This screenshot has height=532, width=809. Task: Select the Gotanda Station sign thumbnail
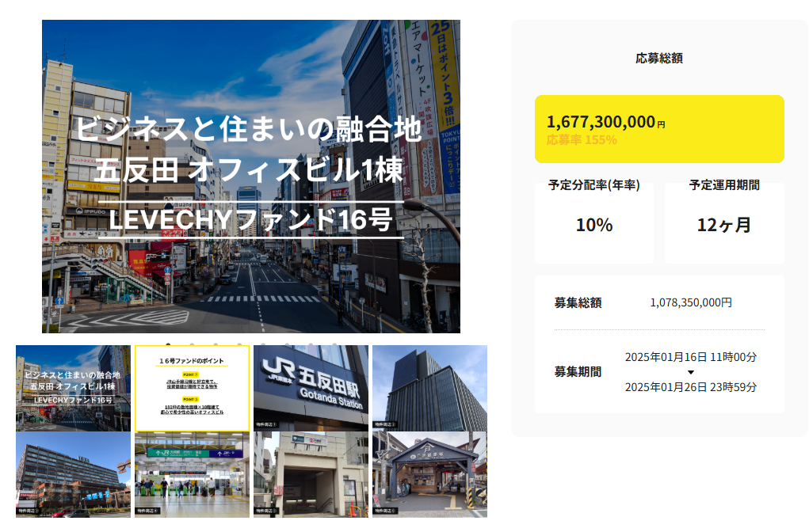pos(311,388)
